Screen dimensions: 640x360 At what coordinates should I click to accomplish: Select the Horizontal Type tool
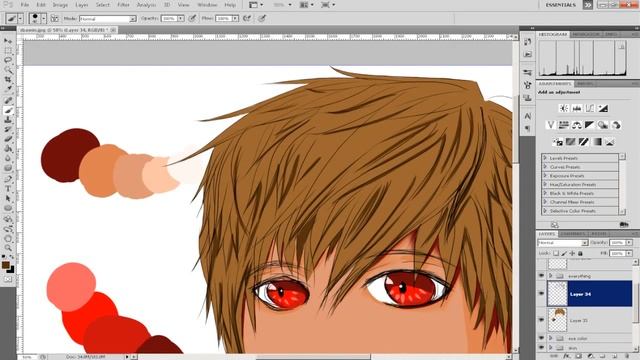(8, 189)
